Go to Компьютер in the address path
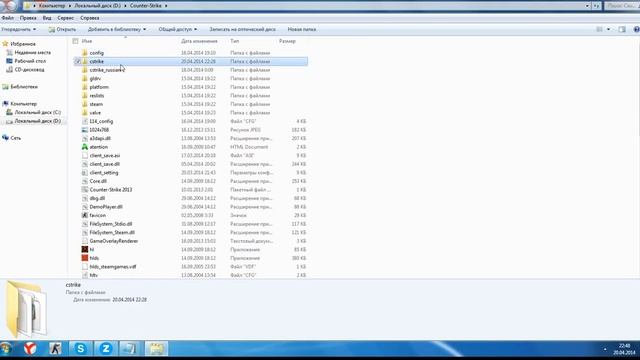The width and height of the screenshot is (640, 360). [52, 6]
